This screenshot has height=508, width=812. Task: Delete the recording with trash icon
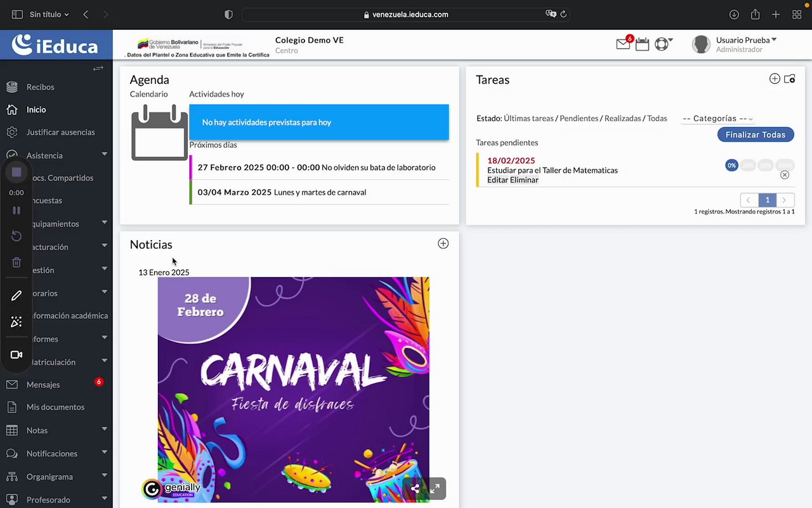pyautogui.click(x=16, y=262)
